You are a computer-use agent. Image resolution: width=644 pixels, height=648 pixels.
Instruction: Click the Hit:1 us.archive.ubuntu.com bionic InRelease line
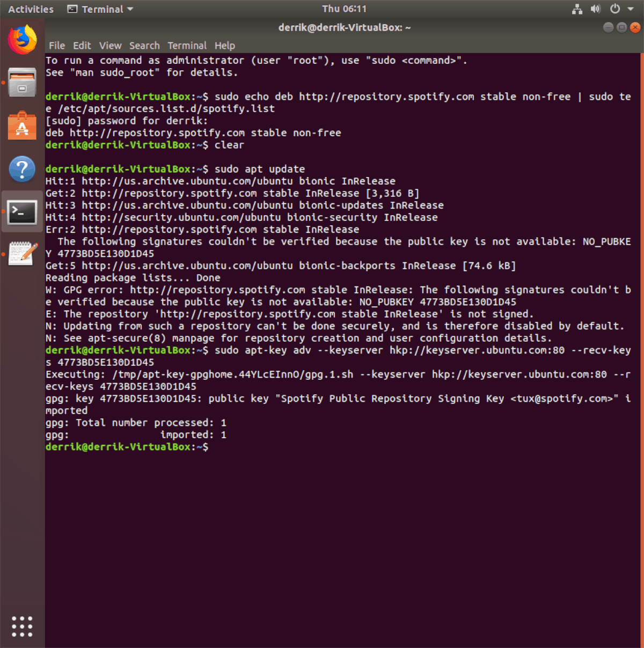click(x=221, y=181)
